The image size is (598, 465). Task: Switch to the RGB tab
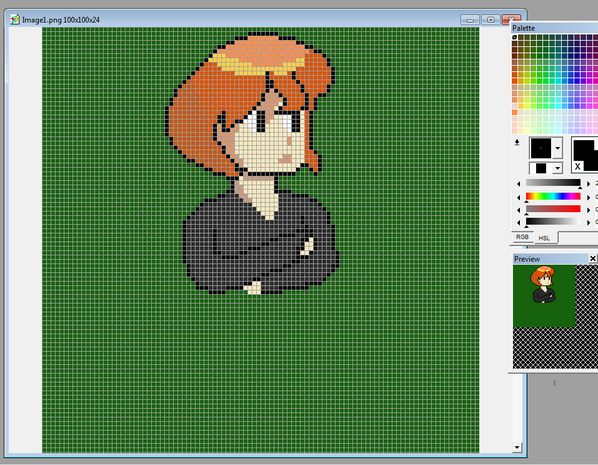click(522, 237)
